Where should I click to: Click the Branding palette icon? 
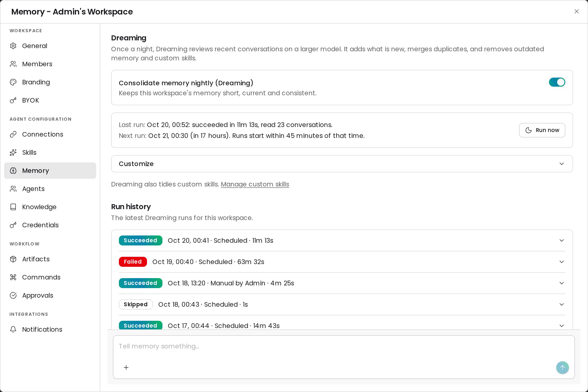click(13, 82)
